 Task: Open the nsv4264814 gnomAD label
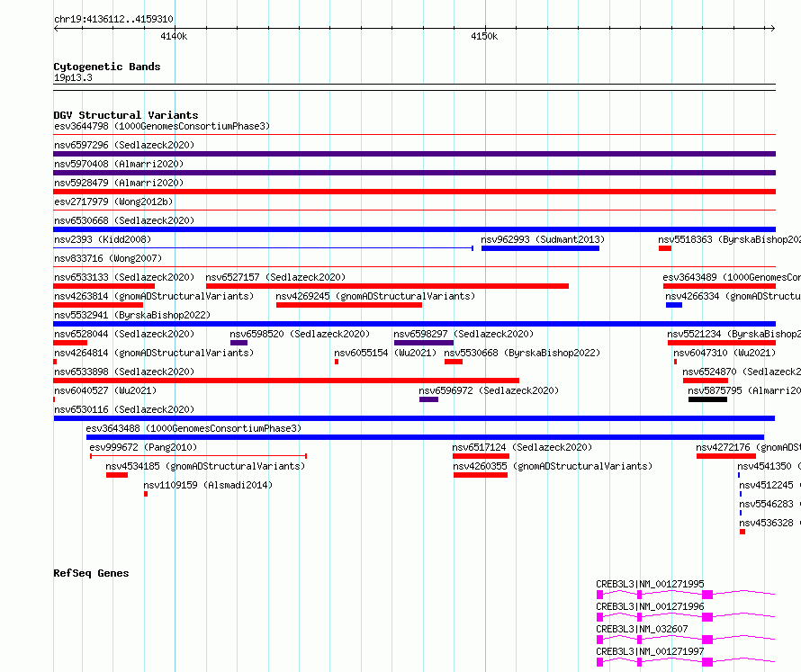(154, 353)
